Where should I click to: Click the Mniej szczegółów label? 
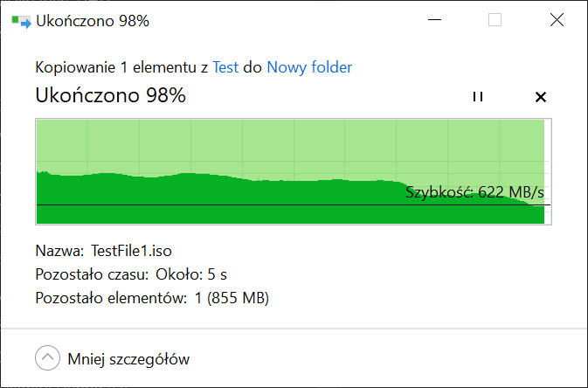(x=128, y=359)
